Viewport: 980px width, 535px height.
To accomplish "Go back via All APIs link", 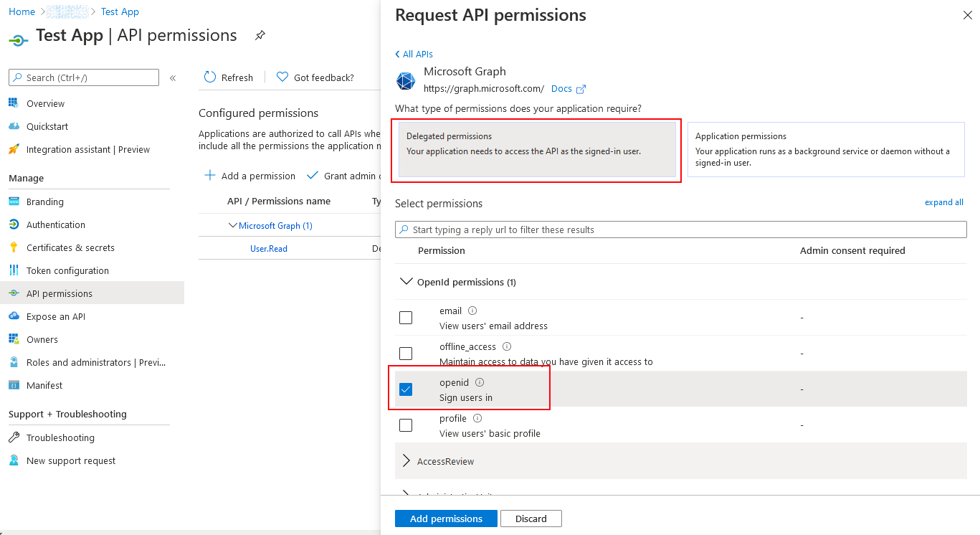I will [414, 54].
